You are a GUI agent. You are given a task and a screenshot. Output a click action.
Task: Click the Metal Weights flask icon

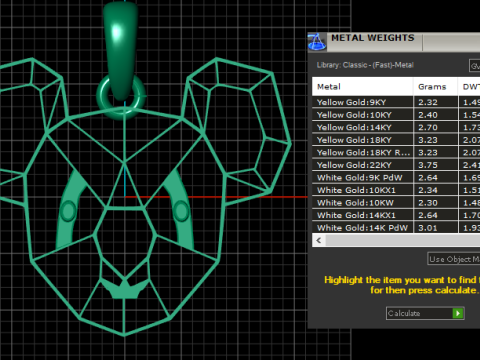[316, 42]
